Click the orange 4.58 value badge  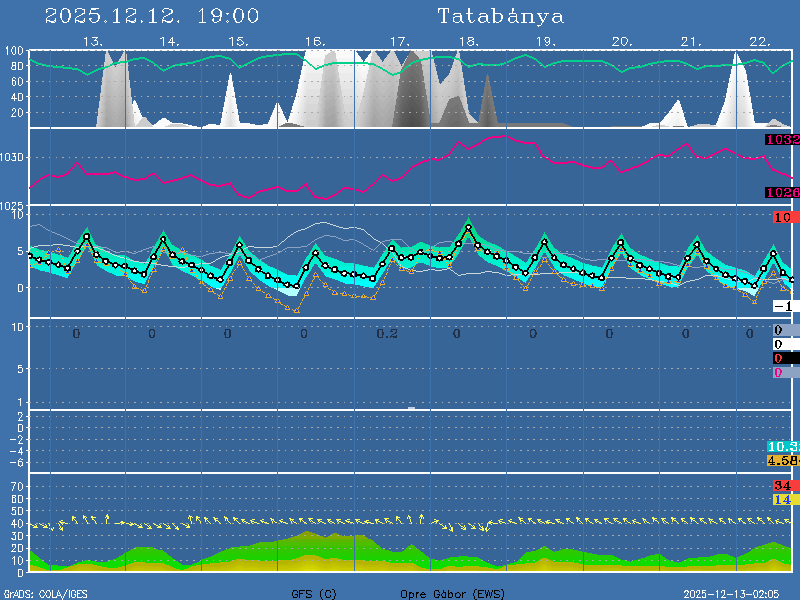(782, 460)
